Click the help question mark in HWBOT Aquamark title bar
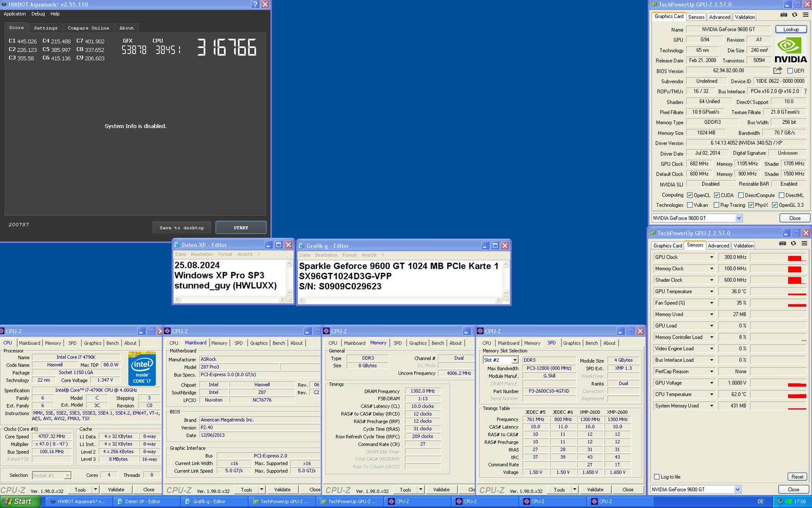This screenshot has width=812, height=508. tap(255, 4)
